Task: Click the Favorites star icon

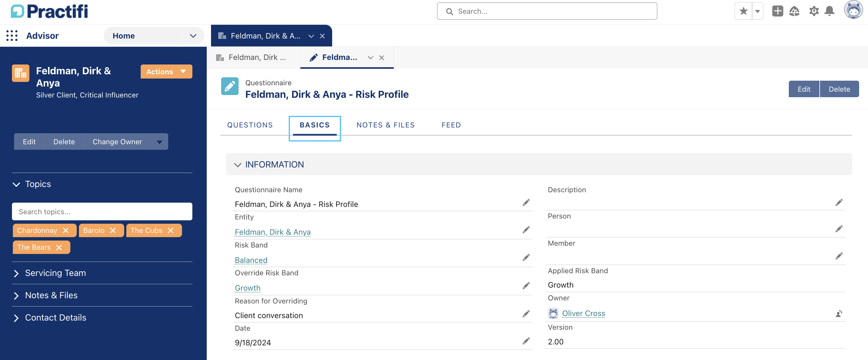Action: pyautogui.click(x=743, y=11)
